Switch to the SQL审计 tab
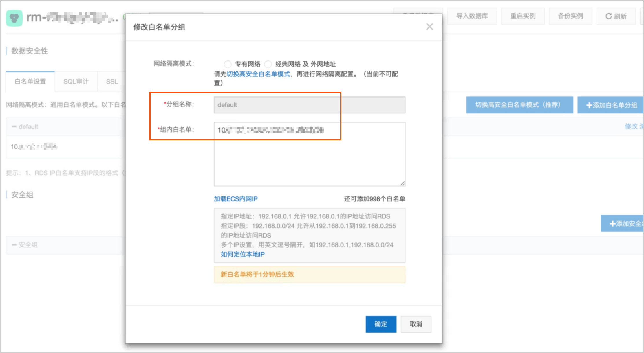The width and height of the screenshot is (644, 353). tap(76, 82)
